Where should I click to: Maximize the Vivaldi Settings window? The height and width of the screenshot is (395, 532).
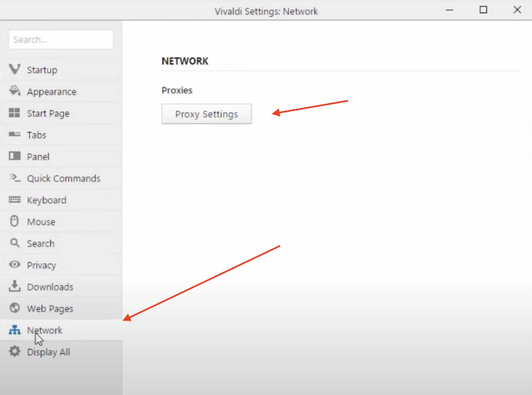point(484,10)
